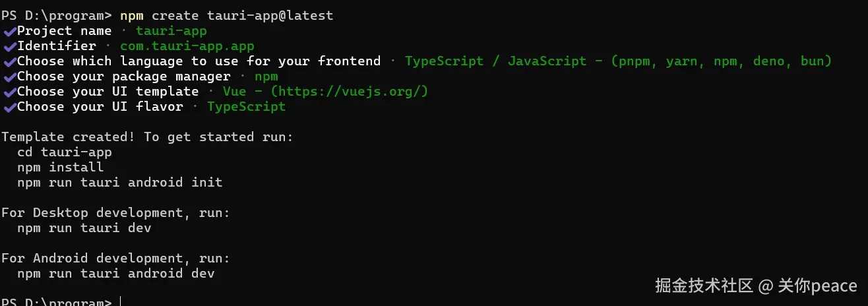Click the checkmark next to Identifier
This screenshot has height=306, width=868.
tap(9, 46)
